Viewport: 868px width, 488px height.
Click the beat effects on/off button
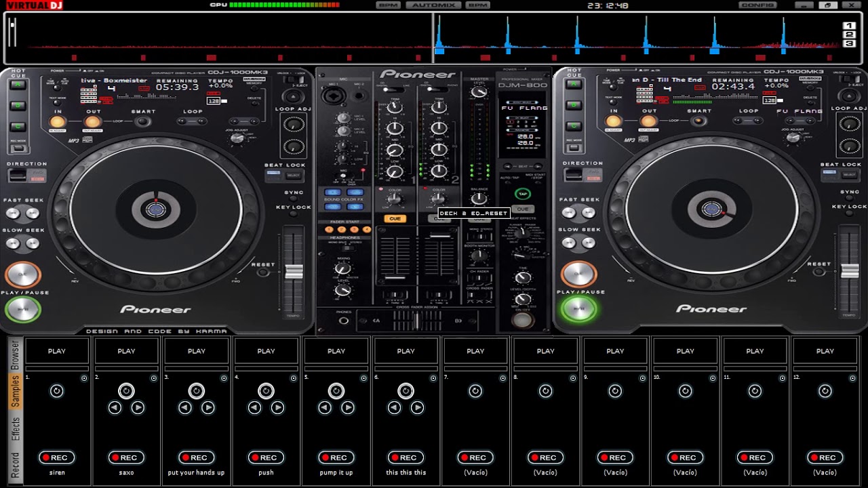click(522, 320)
